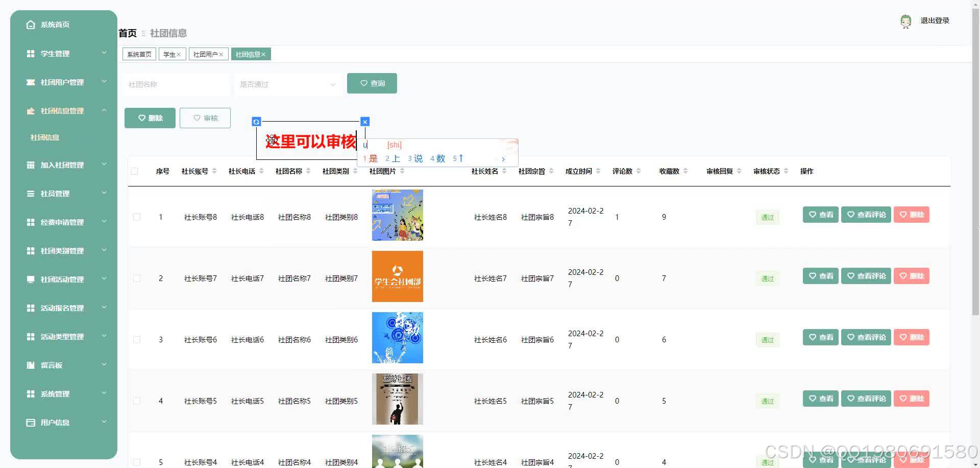The width and height of the screenshot is (980, 468).
Task: Click the home icon beside 系统首页
Action: 30,24
